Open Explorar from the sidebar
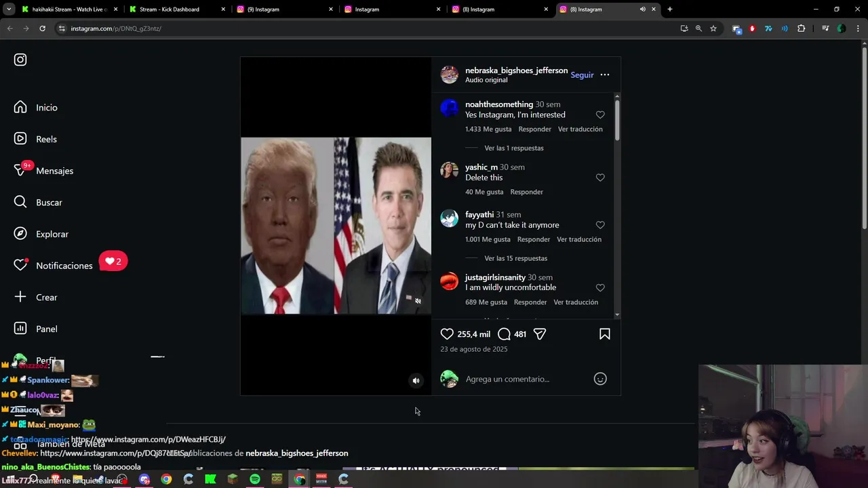868x488 pixels. point(42,234)
